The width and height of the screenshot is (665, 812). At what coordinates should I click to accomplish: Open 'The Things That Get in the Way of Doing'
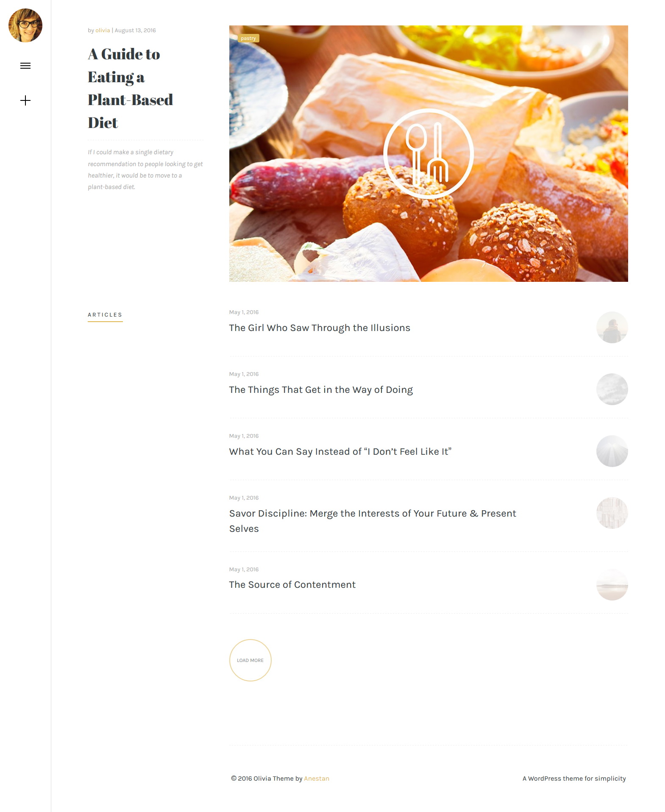click(321, 390)
